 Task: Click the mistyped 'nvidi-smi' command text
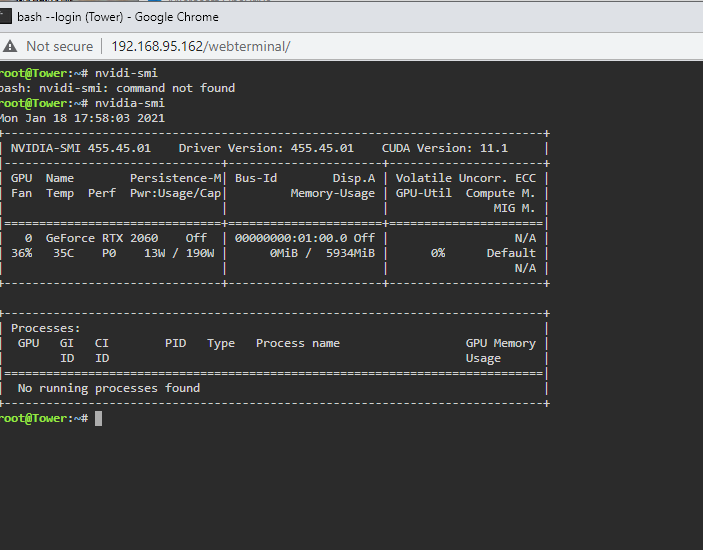(126, 73)
